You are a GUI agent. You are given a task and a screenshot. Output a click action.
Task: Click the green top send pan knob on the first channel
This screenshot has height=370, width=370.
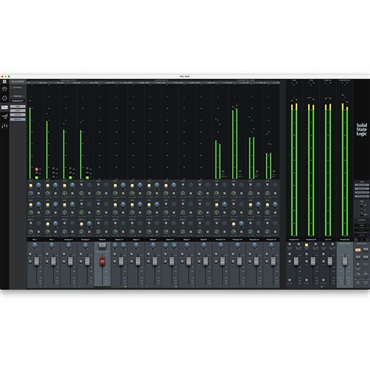31,193
